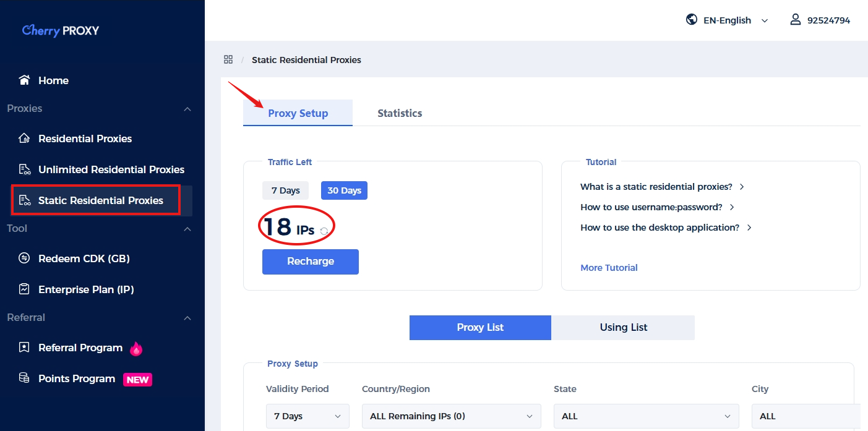Click the user account profile icon

(x=796, y=20)
